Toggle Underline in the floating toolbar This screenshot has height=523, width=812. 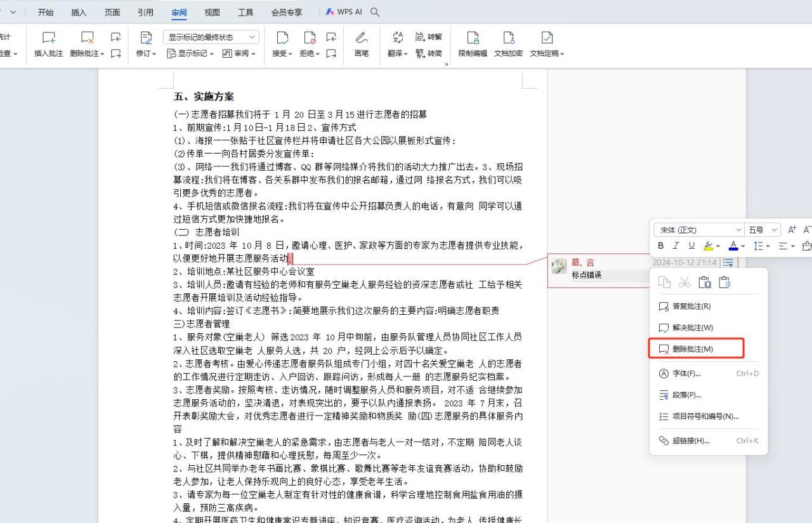click(691, 246)
